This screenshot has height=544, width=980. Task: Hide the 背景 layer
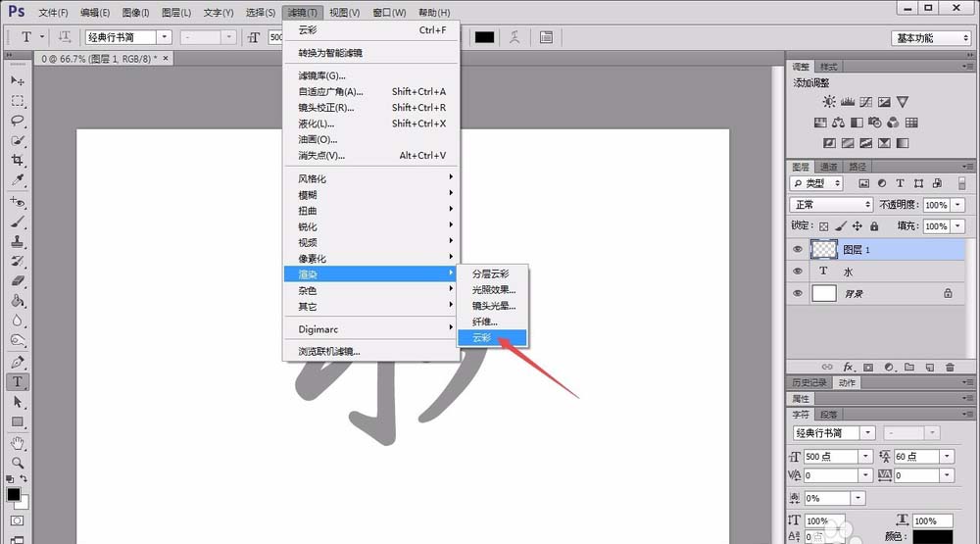click(798, 293)
